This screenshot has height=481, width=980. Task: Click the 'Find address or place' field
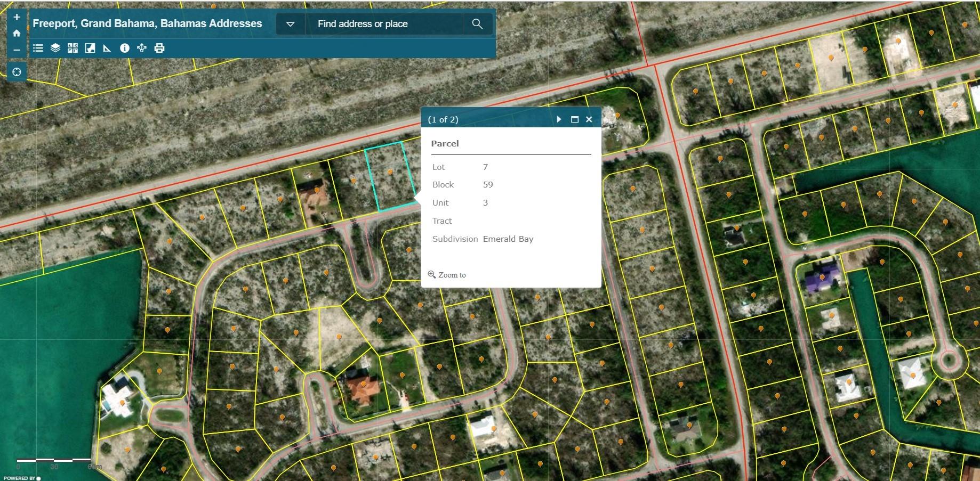[384, 24]
